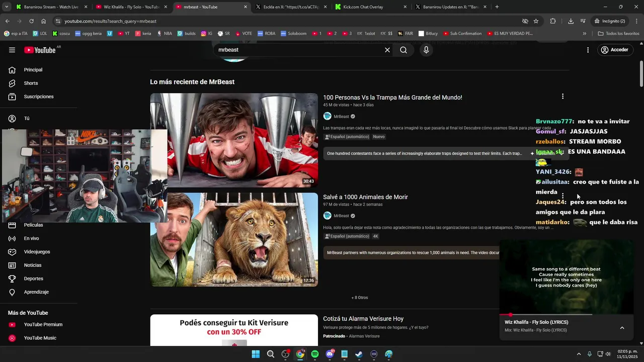The width and height of the screenshot is (644, 362).
Task: Open Windows Start menu
Action: click(x=256, y=354)
